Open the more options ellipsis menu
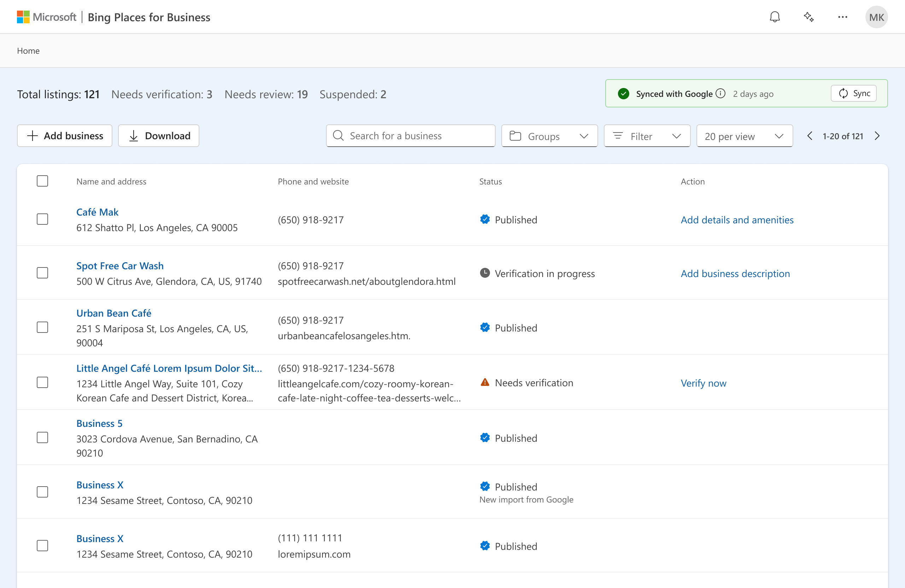 [x=843, y=17]
